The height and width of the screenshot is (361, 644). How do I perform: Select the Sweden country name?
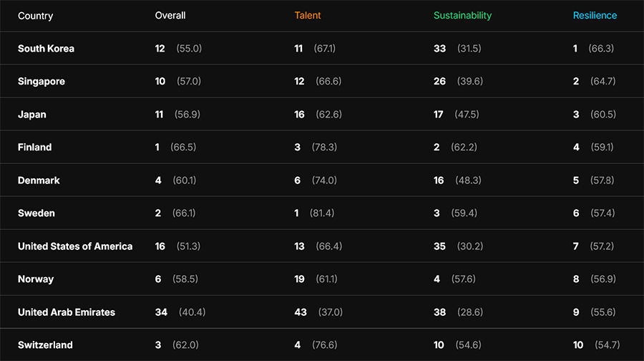pyautogui.click(x=36, y=213)
